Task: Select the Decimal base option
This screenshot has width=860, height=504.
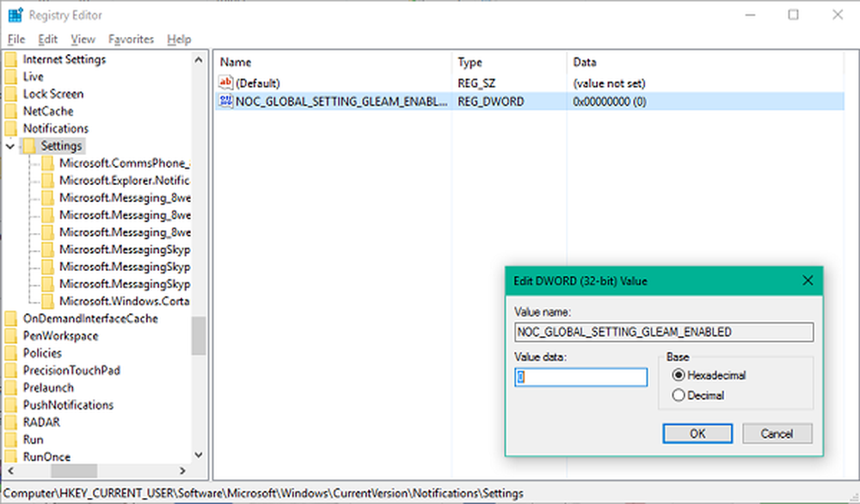Action: [679, 396]
